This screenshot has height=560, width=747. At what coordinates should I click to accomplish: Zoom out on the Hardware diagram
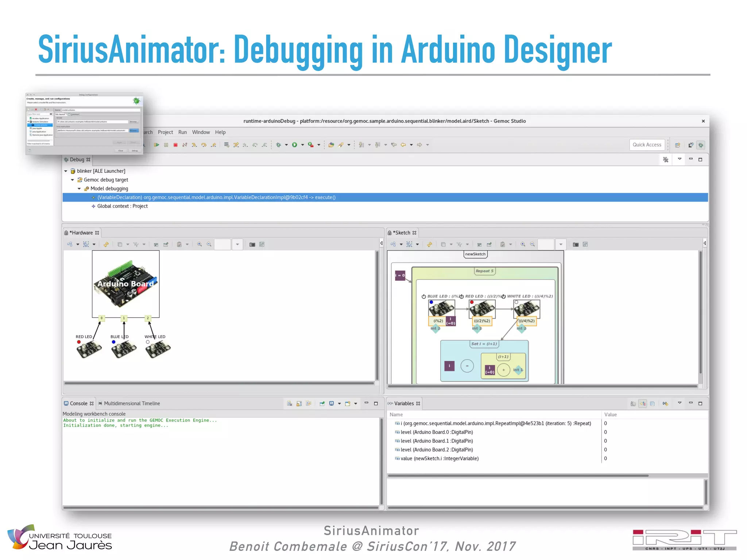(209, 244)
